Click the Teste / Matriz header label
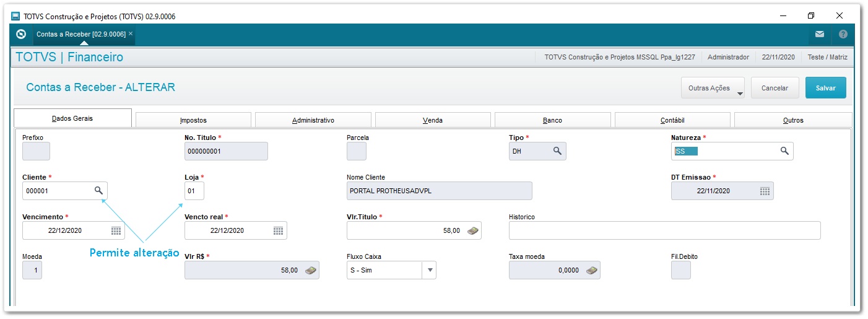This screenshot has height=319, width=868. tap(828, 57)
